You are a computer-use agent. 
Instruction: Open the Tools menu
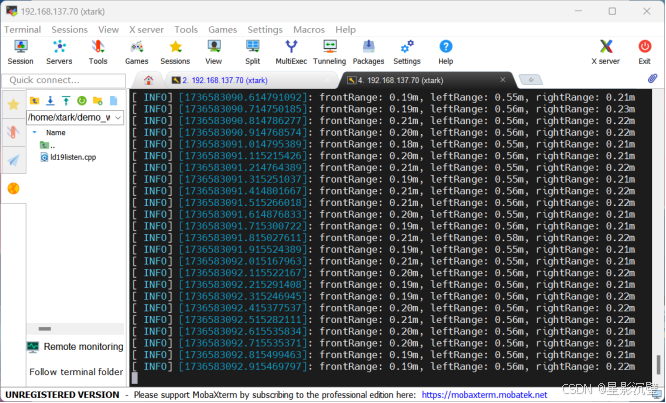coord(186,30)
